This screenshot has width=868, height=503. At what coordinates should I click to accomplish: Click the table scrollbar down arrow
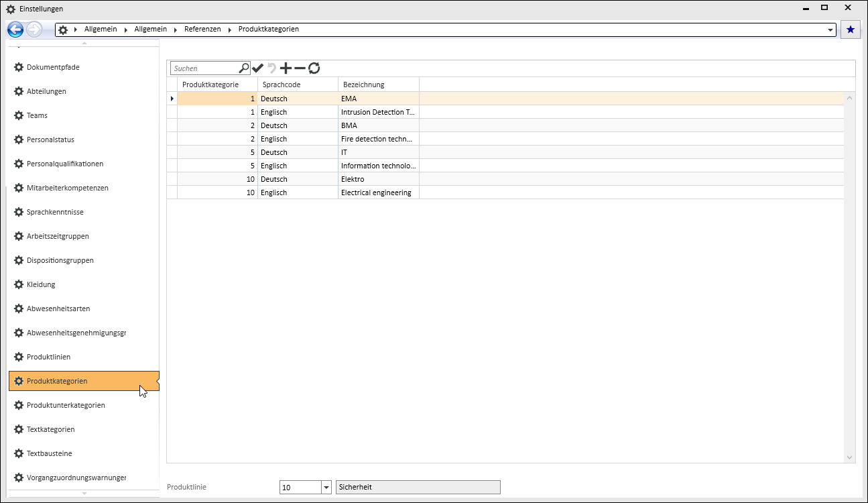(x=850, y=457)
